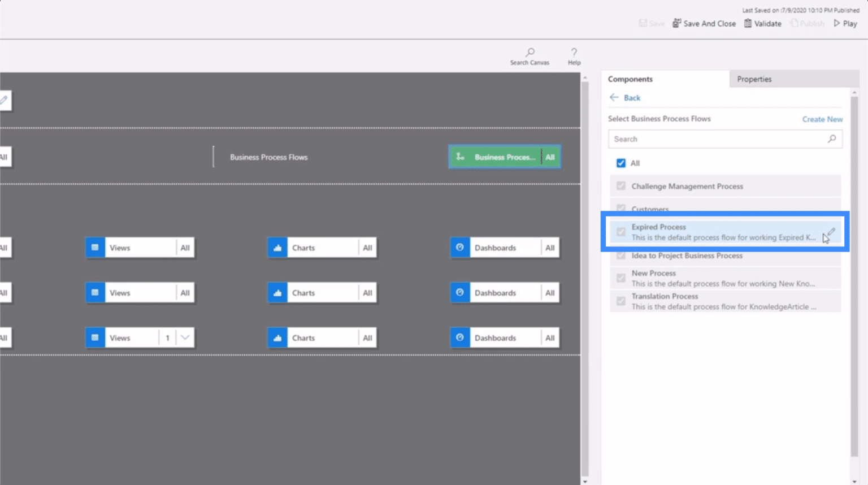The height and width of the screenshot is (485, 868).
Task: Click the Save And Close button label
Action: pyautogui.click(x=709, y=24)
